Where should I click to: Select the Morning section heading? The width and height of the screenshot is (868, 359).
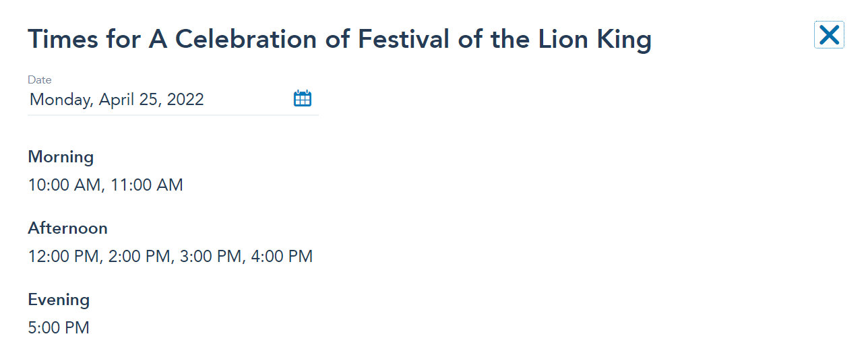tap(61, 157)
